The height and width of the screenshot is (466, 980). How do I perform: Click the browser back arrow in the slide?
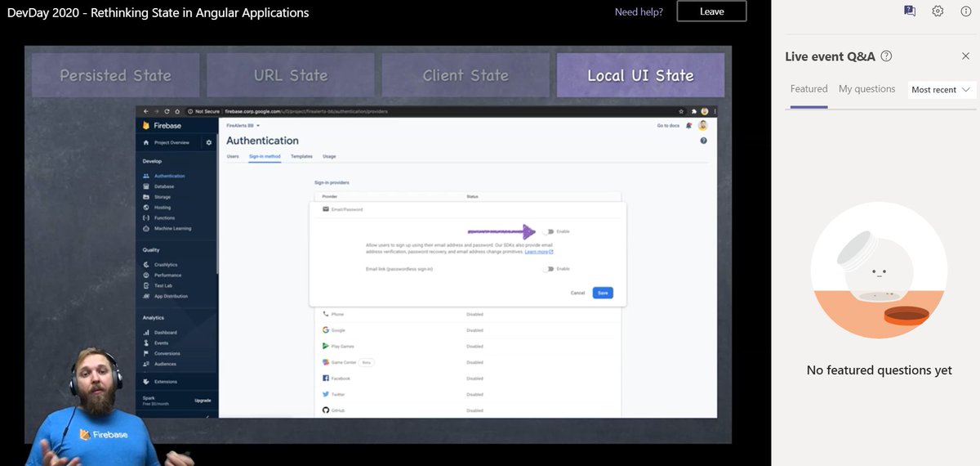coord(146,111)
